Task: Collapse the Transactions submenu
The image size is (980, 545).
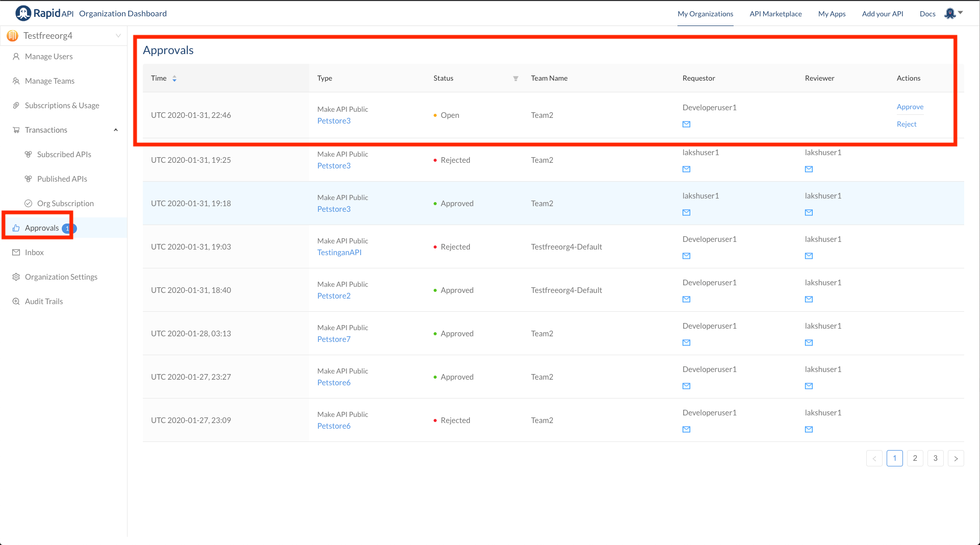Action: coord(116,130)
